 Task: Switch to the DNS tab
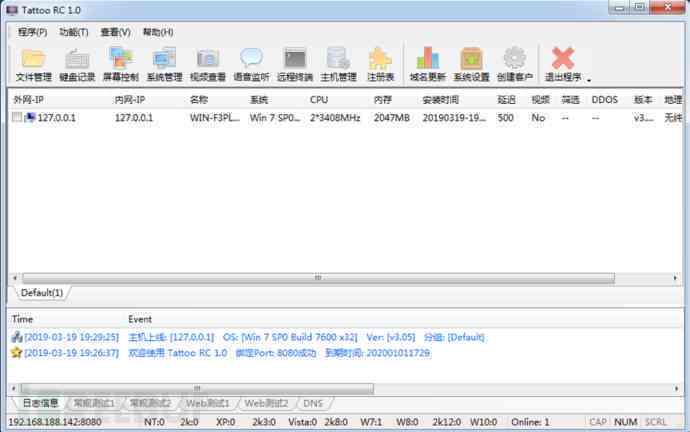313,403
